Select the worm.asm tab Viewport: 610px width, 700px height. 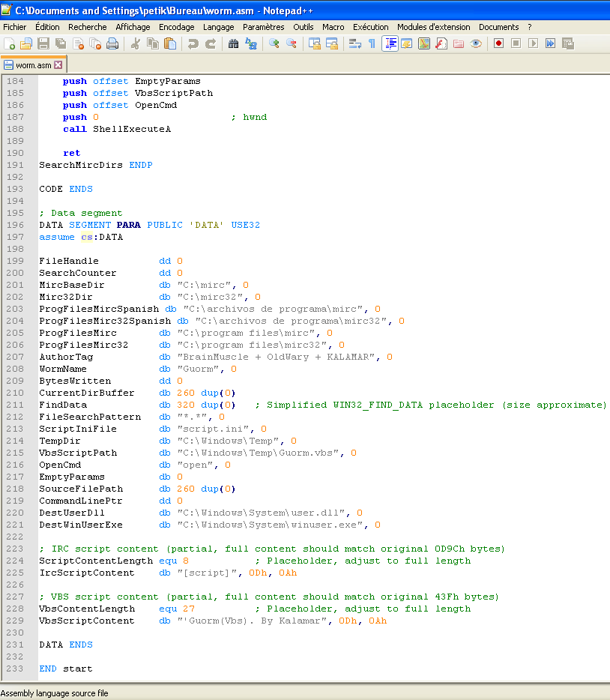point(34,65)
